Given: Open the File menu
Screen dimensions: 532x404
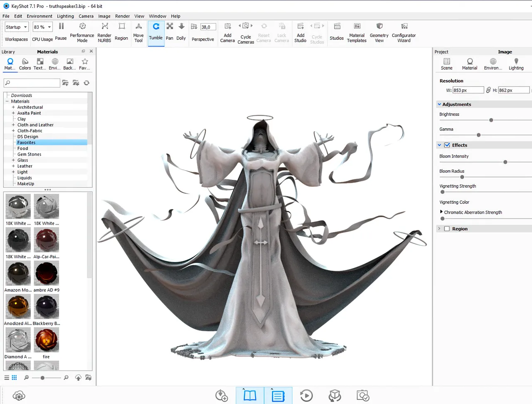Looking at the screenshot, I should [6, 16].
